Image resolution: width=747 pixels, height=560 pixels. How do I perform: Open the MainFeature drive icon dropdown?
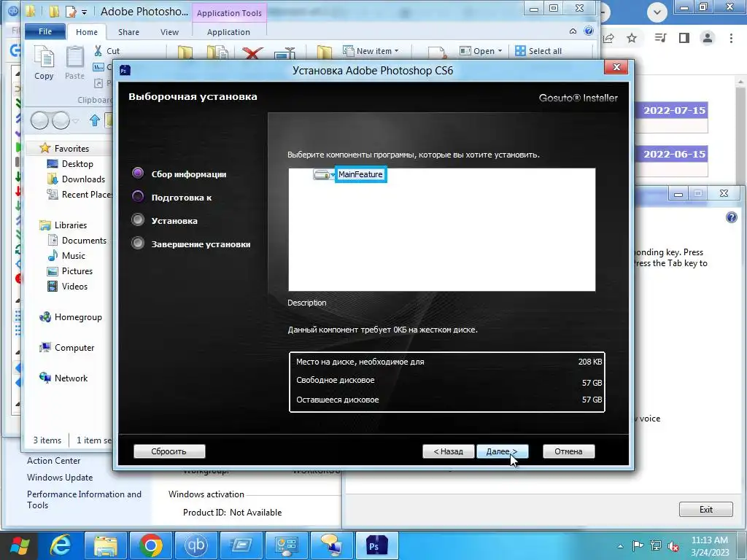[325, 175]
